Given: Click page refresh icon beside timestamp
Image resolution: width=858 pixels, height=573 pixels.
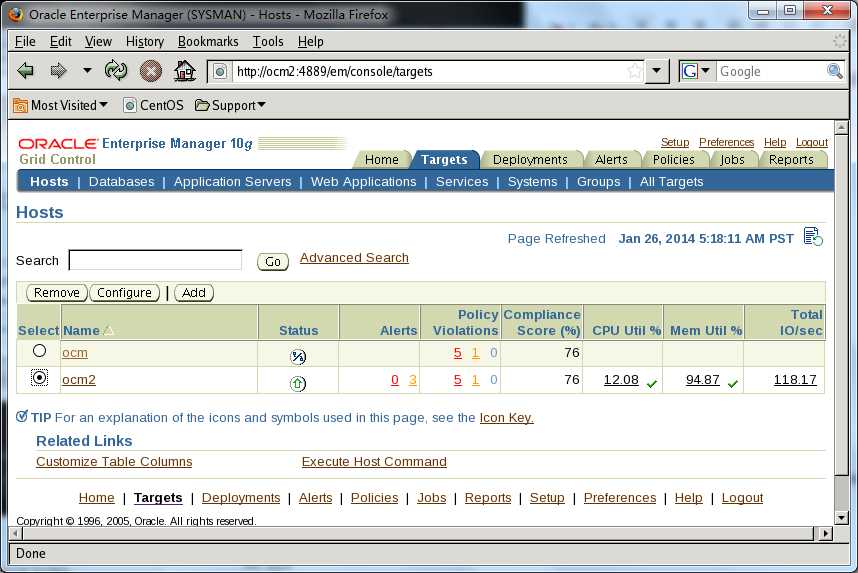Looking at the screenshot, I should coord(813,237).
